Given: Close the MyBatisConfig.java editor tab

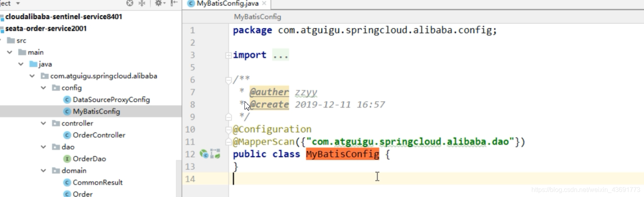Looking at the screenshot, I should (264, 3).
